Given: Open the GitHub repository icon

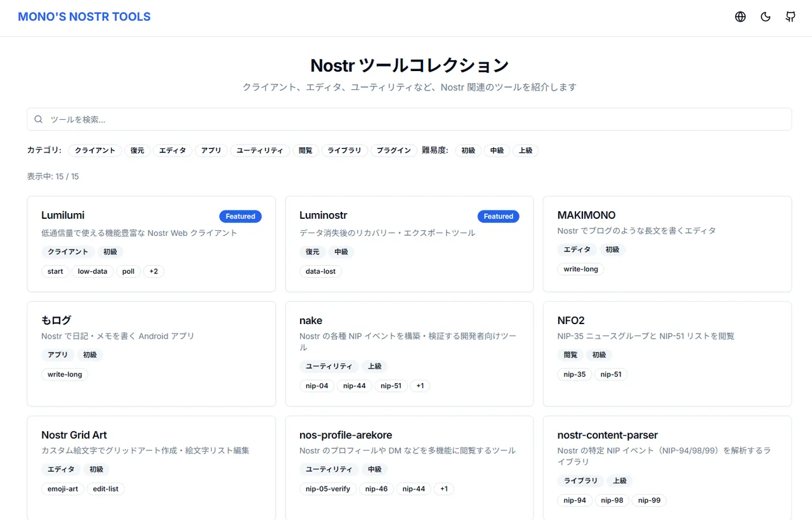Looking at the screenshot, I should [790, 17].
